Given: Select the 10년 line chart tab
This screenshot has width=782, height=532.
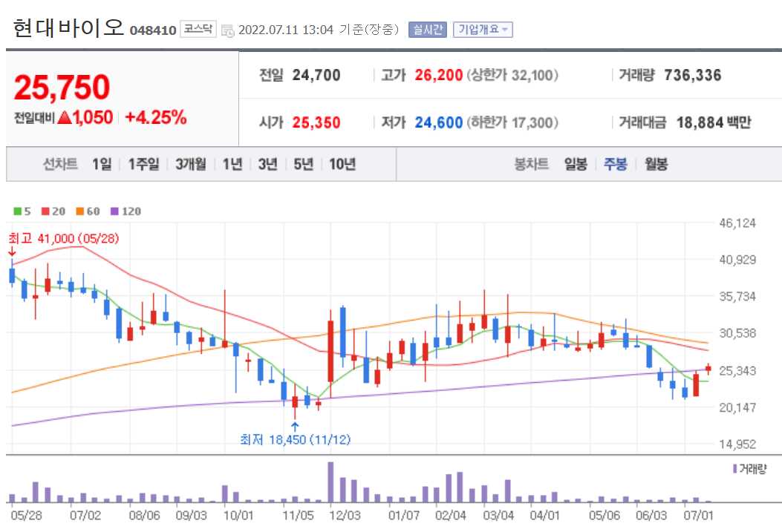Looking at the screenshot, I should coord(342,164).
